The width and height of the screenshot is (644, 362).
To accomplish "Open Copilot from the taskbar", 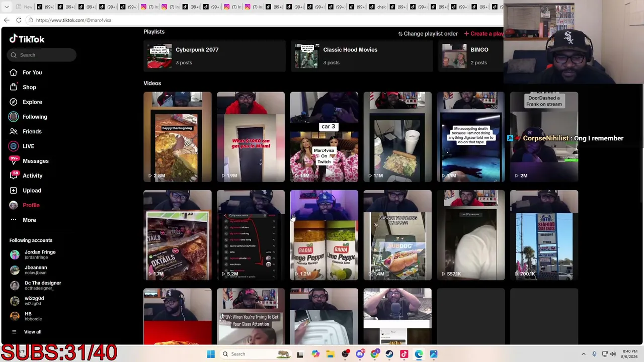I will pos(315,354).
